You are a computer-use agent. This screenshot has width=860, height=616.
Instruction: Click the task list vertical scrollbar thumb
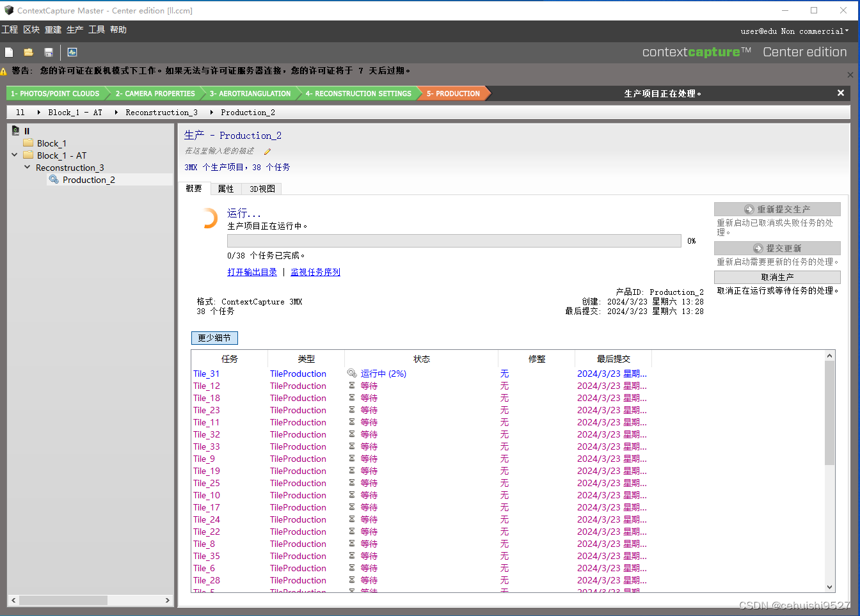coord(829,413)
